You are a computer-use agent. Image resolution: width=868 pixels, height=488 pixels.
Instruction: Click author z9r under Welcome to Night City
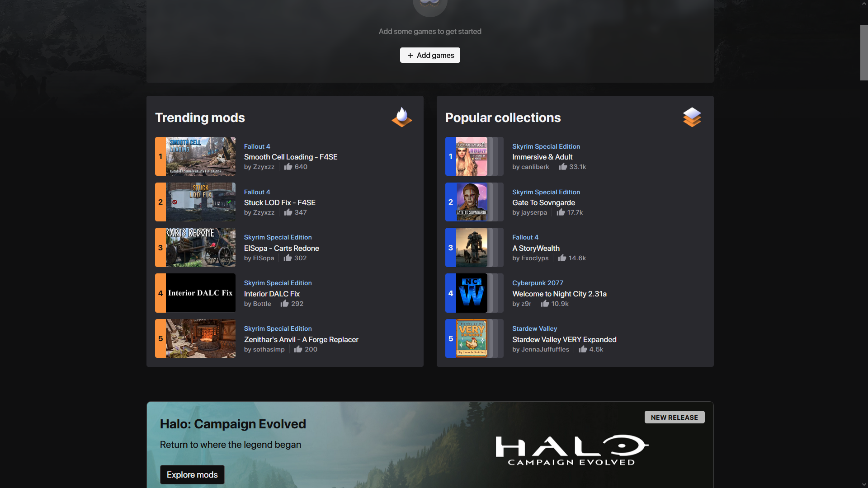[526, 304]
